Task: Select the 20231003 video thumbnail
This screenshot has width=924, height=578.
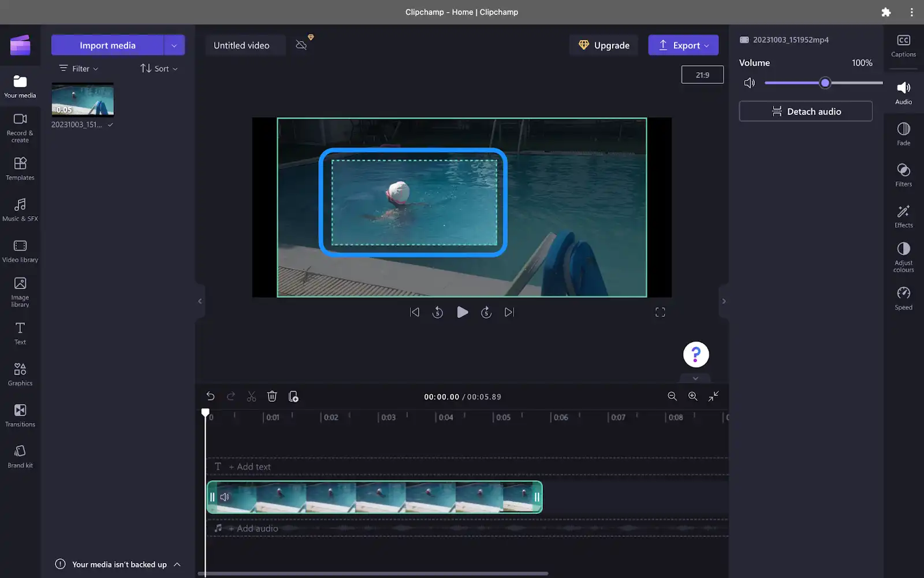Action: (x=82, y=99)
